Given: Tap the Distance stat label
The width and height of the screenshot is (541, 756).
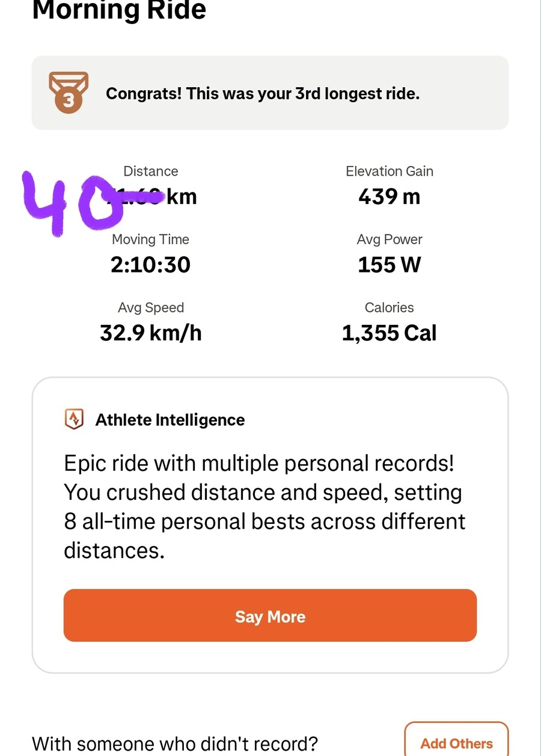Looking at the screenshot, I should pyautogui.click(x=150, y=171).
